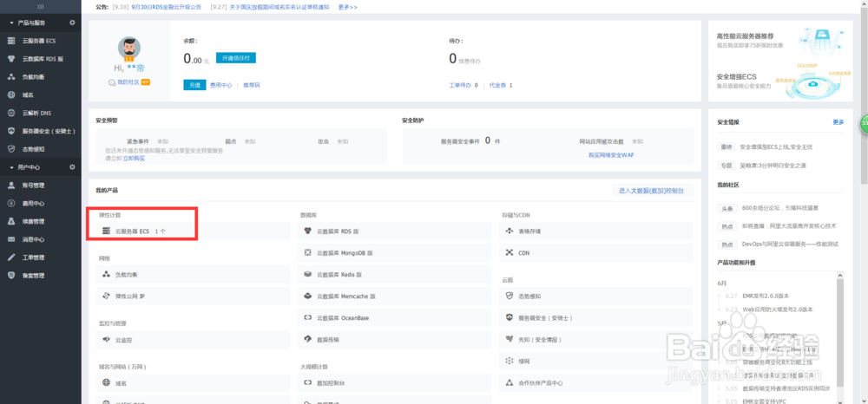Open 域名 under 域名与网站（万网）
868x404 pixels.
pos(193,383)
